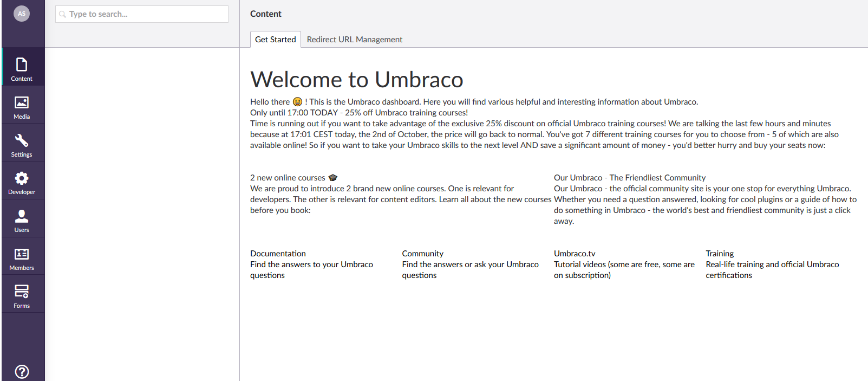Click the smiley emoji after Hello there
Viewport: 868px width, 381px height.
(x=297, y=102)
